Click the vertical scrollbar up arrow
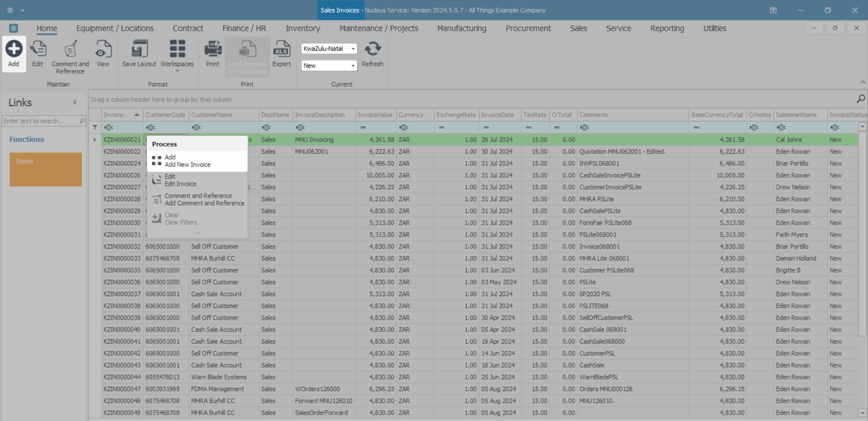The width and height of the screenshot is (868, 421). 863,127
